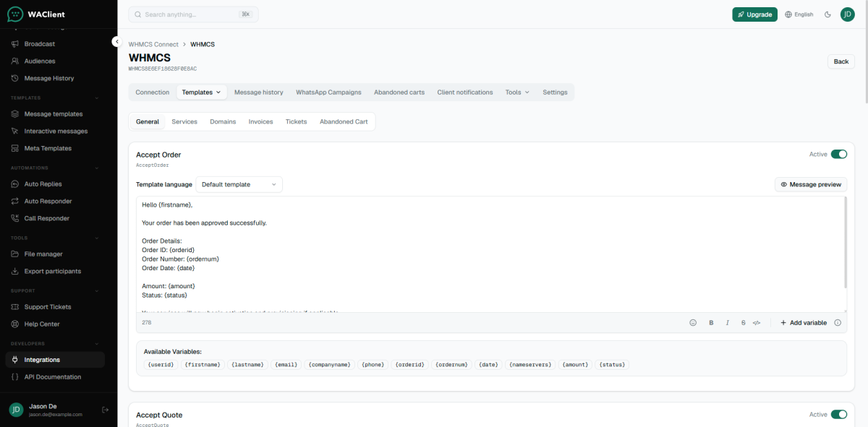Open the WhatsApp Campaigns tab

[328, 92]
